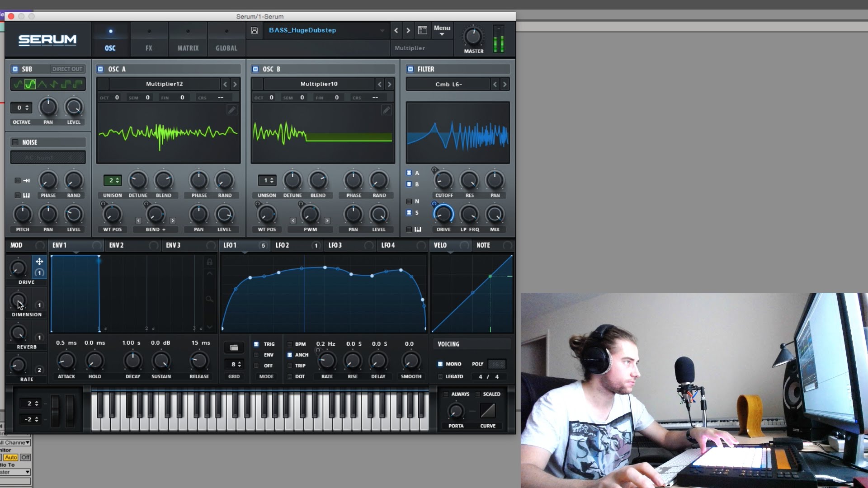Click left arrow of OSC A BEND+ warp
The width and height of the screenshot is (868, 488).
tap(138, 221)
